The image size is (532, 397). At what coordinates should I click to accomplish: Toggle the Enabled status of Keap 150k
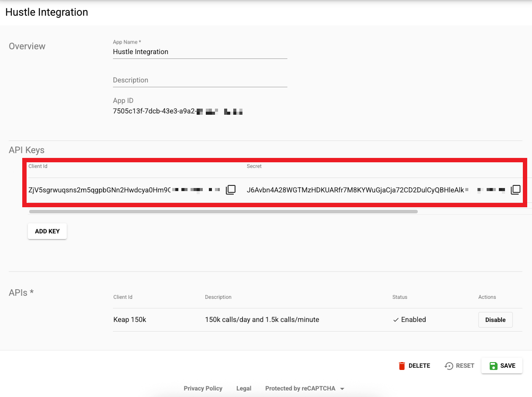495,319
